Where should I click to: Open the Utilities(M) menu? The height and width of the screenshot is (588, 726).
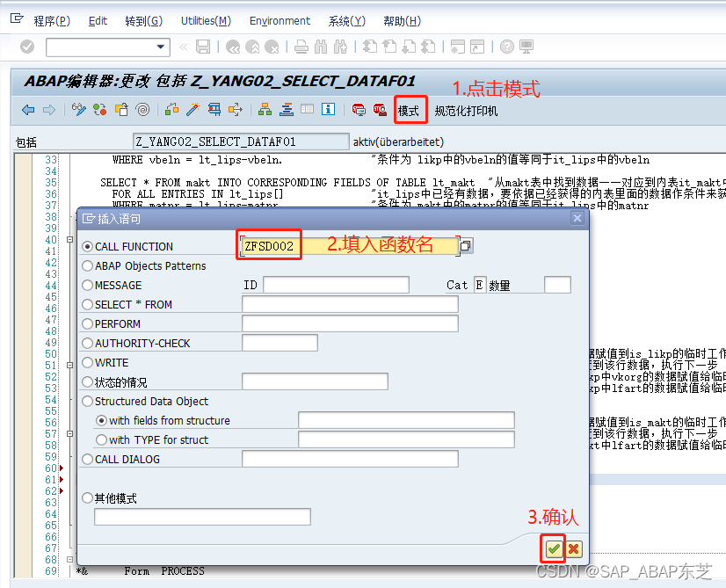click(x=205, y=21)
